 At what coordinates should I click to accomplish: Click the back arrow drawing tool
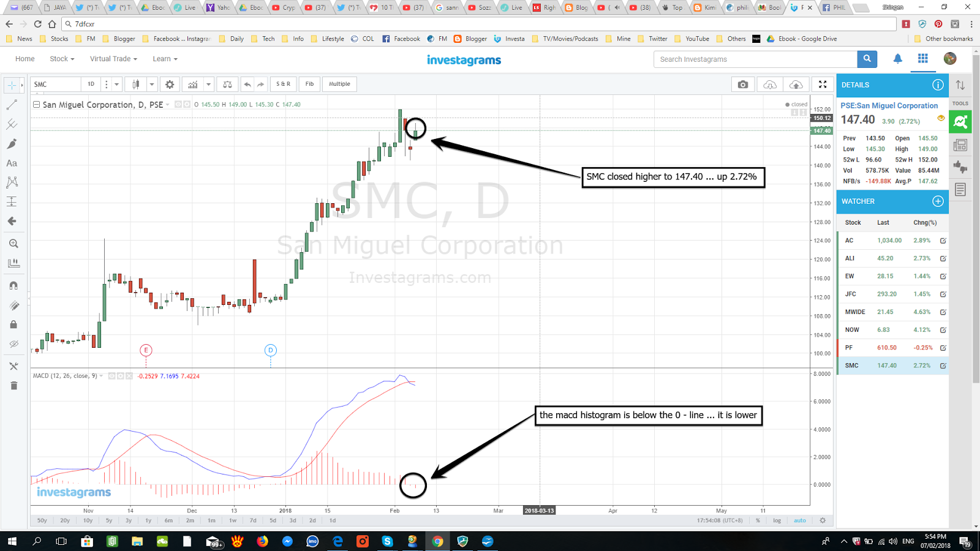pyautogui.click(x=12, y=221)
